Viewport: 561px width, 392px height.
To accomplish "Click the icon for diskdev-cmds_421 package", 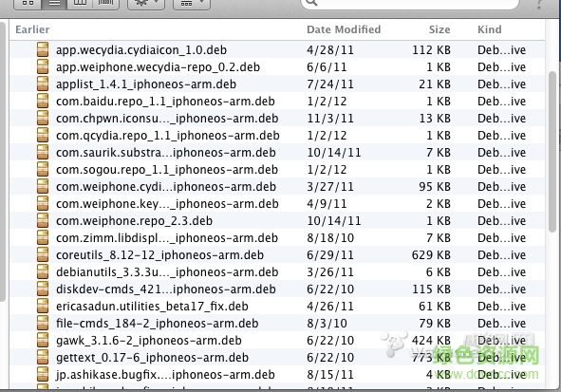I will (43, 289).
